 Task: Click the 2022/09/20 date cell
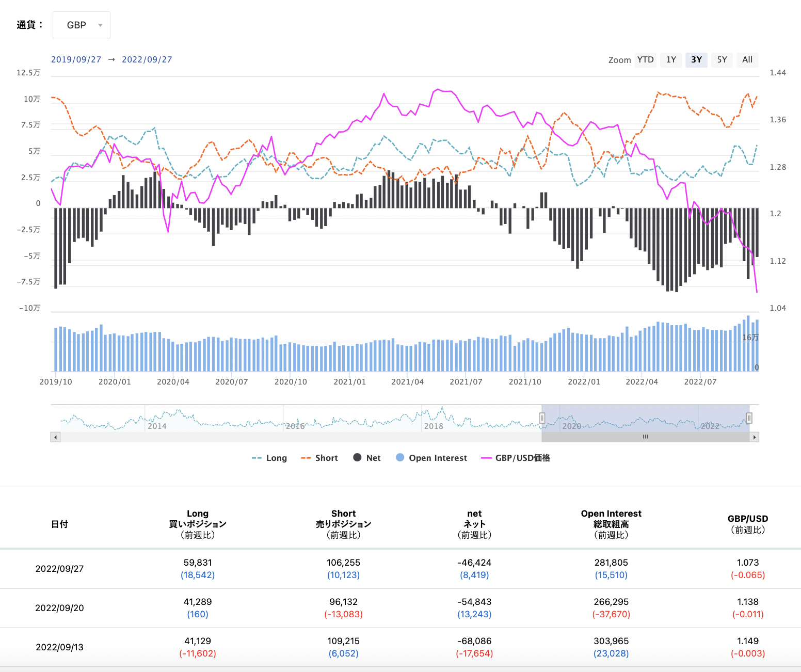(59, 608)
